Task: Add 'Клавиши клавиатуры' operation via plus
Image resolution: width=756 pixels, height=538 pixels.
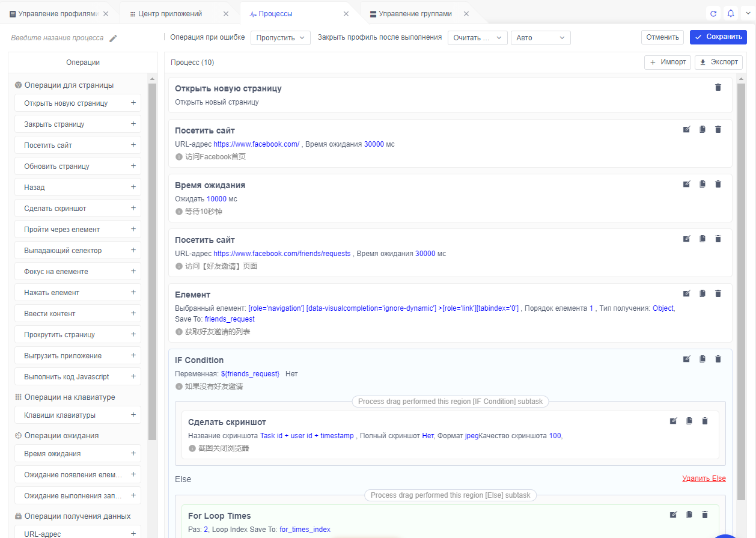Action: coord(133,415)
